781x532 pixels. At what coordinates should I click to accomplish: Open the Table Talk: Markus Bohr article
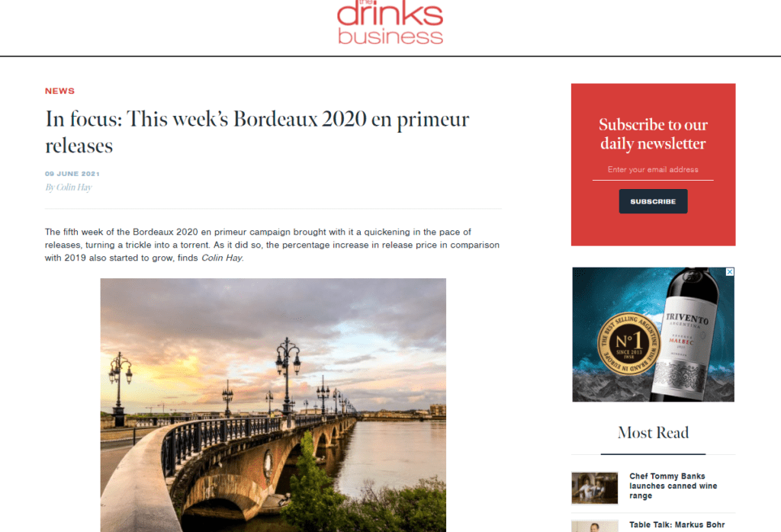(x=677, y=525)
